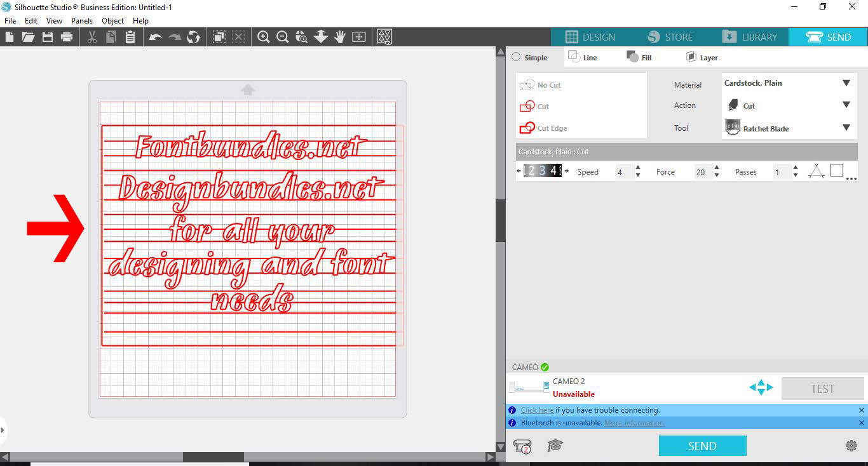
Task: Click the toolbar's up and down arrows icon
Action: click(321, 37)
